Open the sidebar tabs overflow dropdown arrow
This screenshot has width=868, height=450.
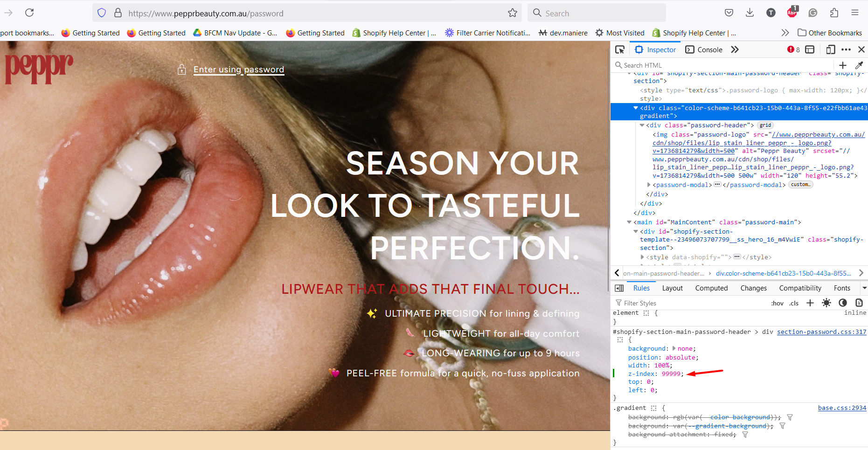coord(864,288)
